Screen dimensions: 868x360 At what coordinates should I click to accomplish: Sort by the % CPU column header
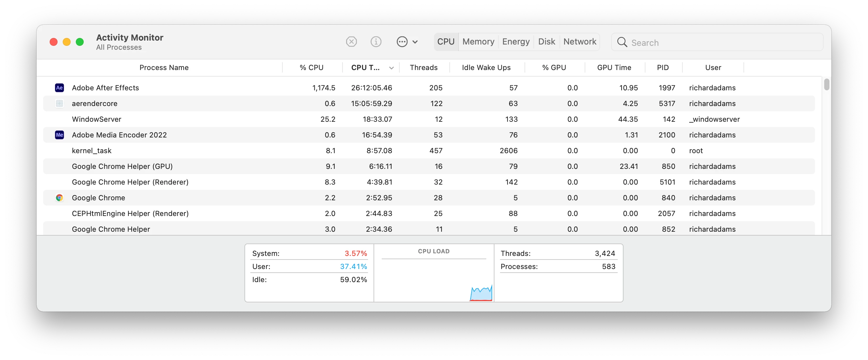[x=311, y=67]
